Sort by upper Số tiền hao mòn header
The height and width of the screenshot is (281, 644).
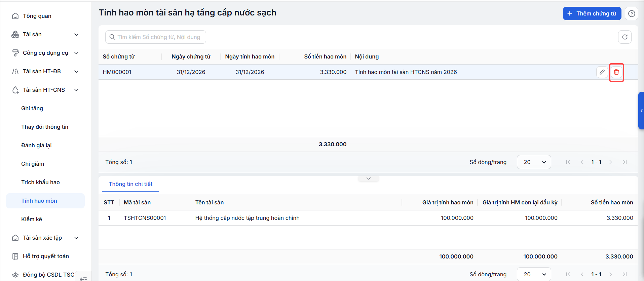pyautogui.click(x=325, y=57)
